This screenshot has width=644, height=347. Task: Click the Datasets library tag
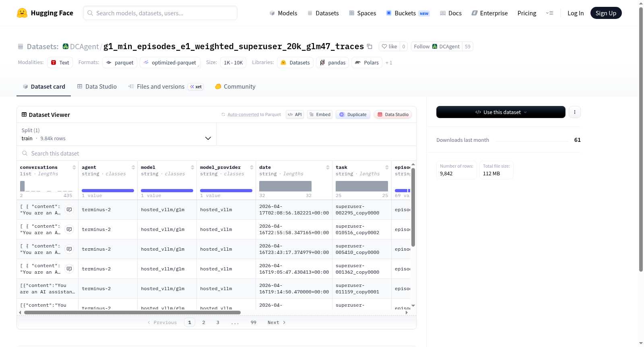pos(295,62)
